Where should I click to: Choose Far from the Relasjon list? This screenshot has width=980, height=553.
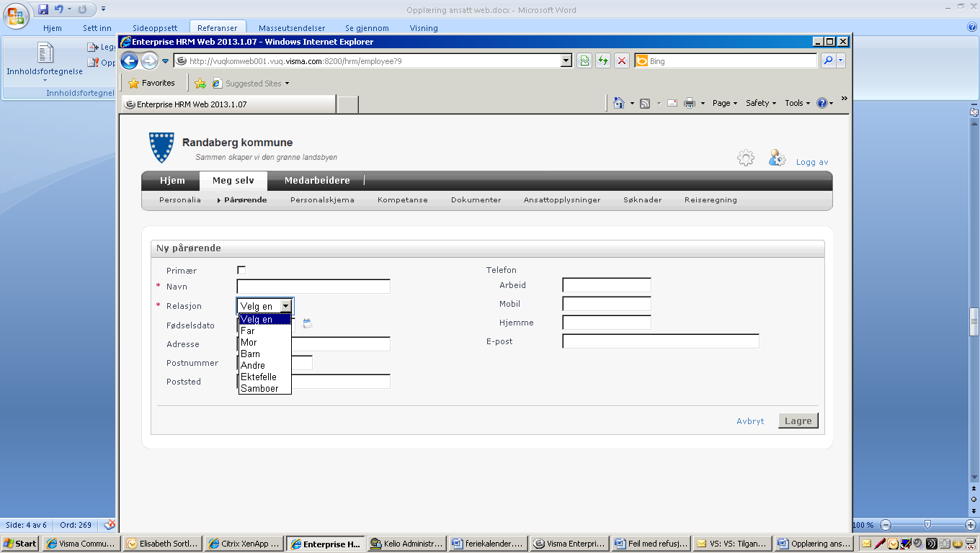click(x=264, y=331)
